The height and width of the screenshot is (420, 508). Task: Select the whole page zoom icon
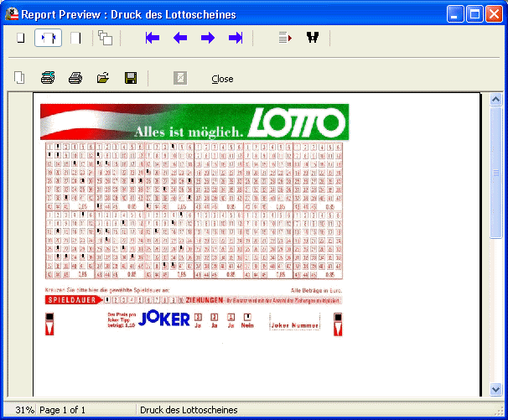(x=21, y=38)
